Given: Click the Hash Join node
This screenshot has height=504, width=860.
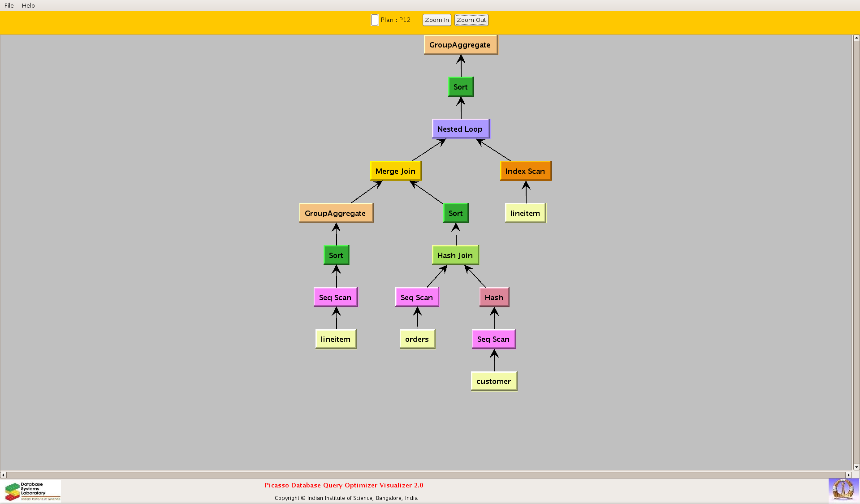Looking at the screenshot, I should click(x=455, y=255).
